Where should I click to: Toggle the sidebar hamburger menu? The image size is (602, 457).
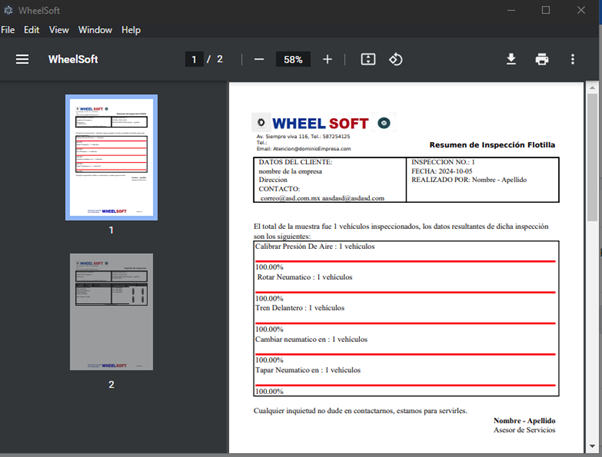coord(22,60)
